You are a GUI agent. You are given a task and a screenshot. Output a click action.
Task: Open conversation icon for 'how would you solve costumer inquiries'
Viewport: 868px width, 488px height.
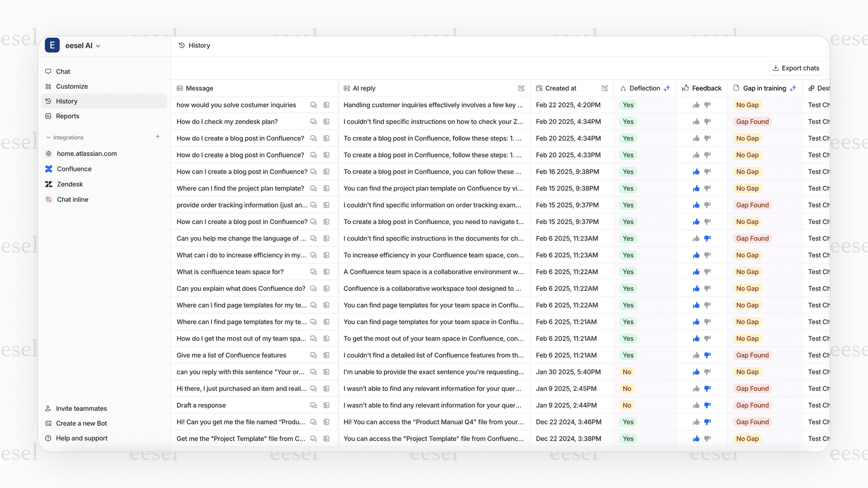pyautogui.click(x=313, y=105)
